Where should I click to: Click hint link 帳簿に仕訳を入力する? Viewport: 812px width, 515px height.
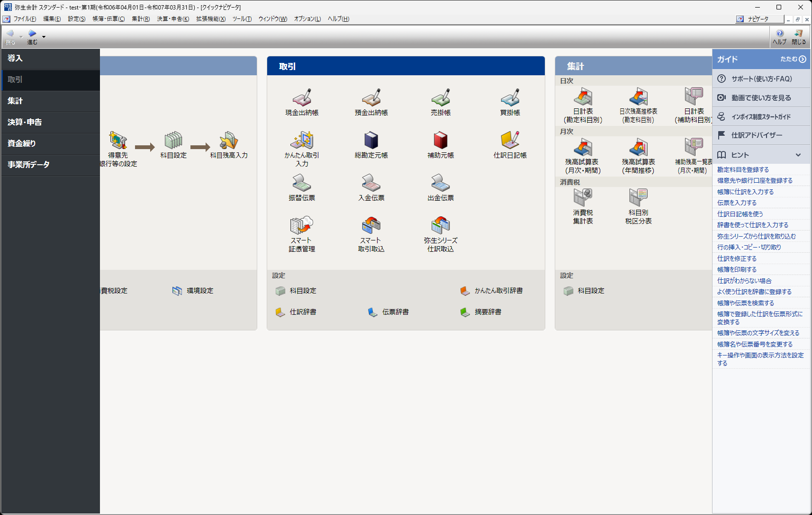point(745,192)
